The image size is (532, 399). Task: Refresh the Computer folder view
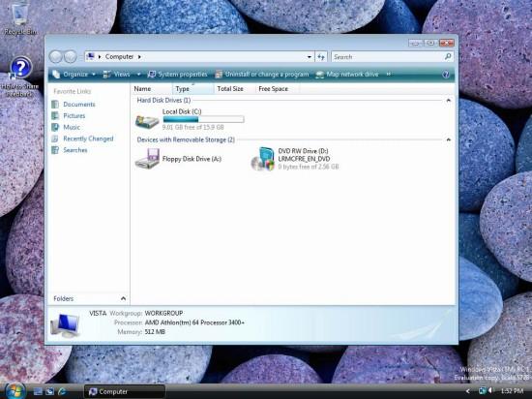tap(321, 57)
